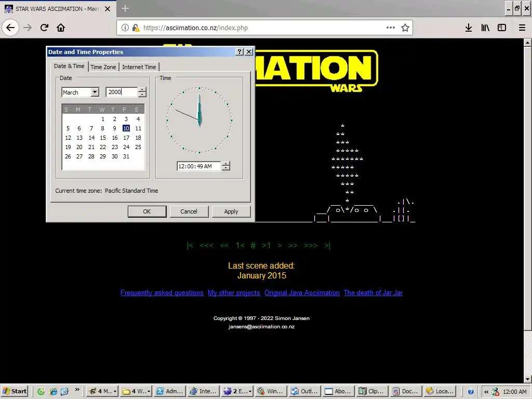Launch Internet Explorer from quick launch

pos(53,391)
